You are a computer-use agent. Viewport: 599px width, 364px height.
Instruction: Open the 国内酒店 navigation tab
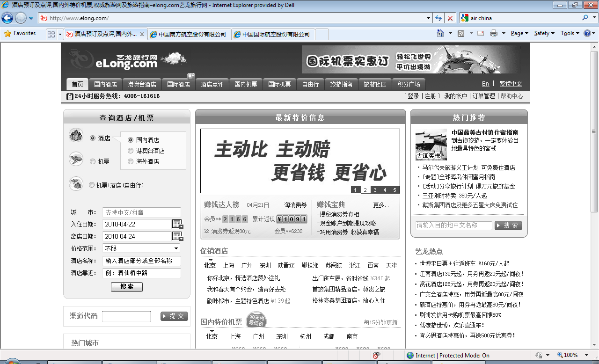(x=105, y=84)
